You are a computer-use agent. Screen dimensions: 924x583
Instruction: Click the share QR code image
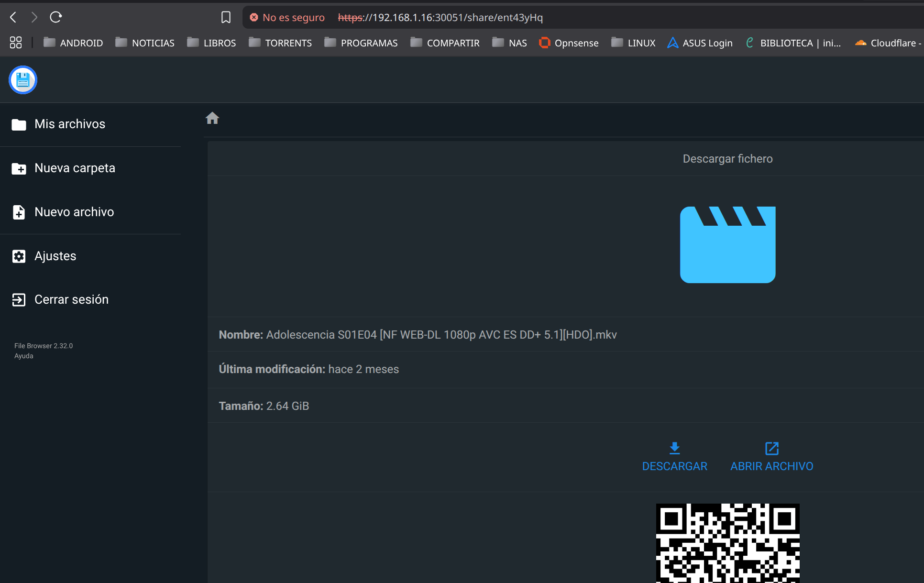(x=727, y=543)
